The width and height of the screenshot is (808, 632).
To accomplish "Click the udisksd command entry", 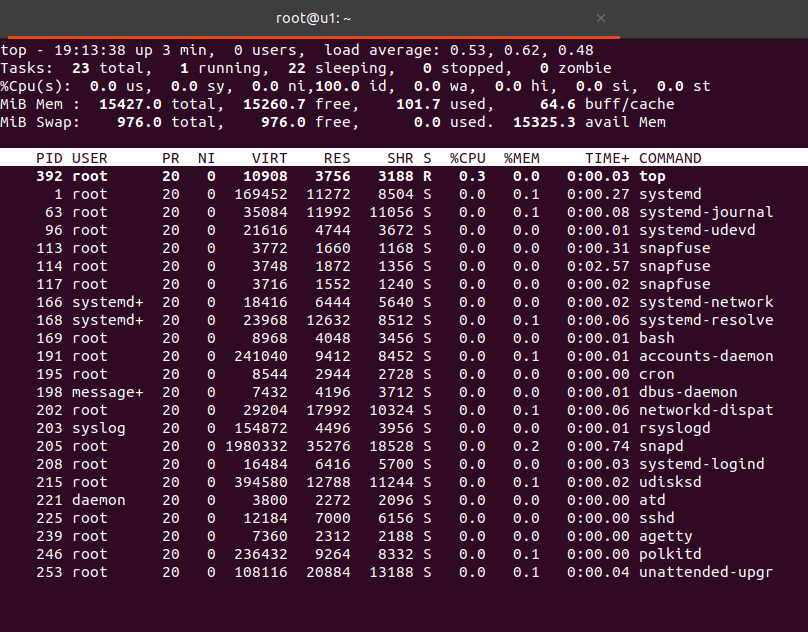I will point(670,483).
